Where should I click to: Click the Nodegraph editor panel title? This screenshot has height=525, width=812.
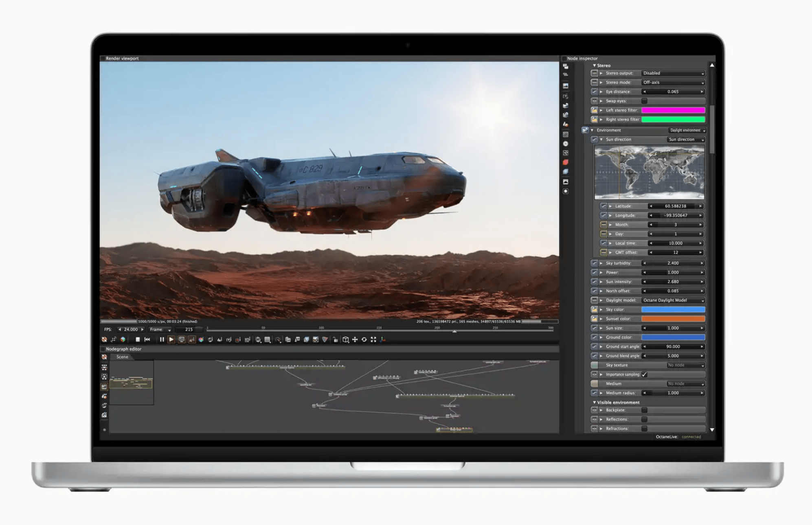tap(123, 349)
